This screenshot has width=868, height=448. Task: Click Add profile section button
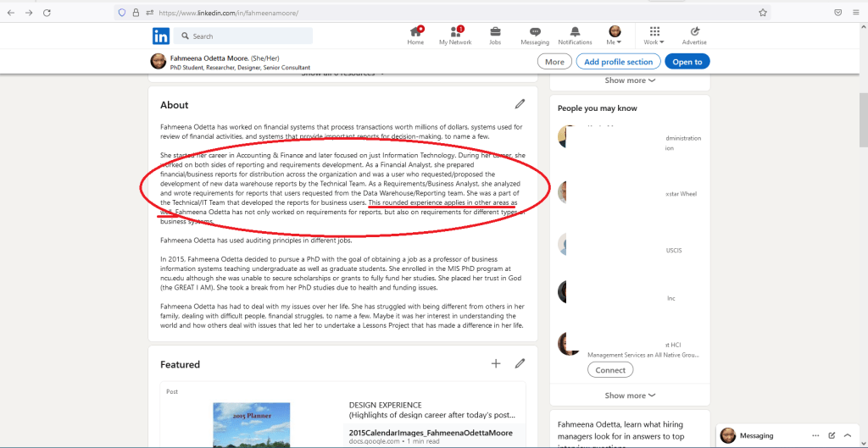618,62
